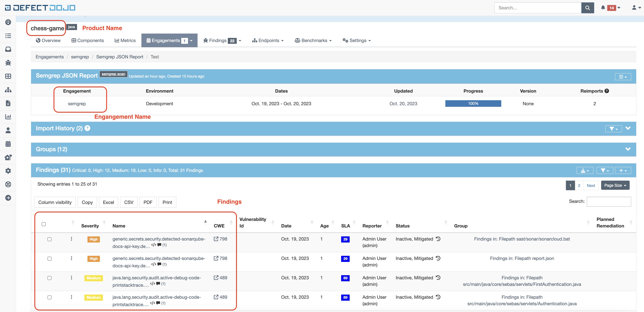
Task: Open the dashboard icon in the sidebar
Action: 8,22
